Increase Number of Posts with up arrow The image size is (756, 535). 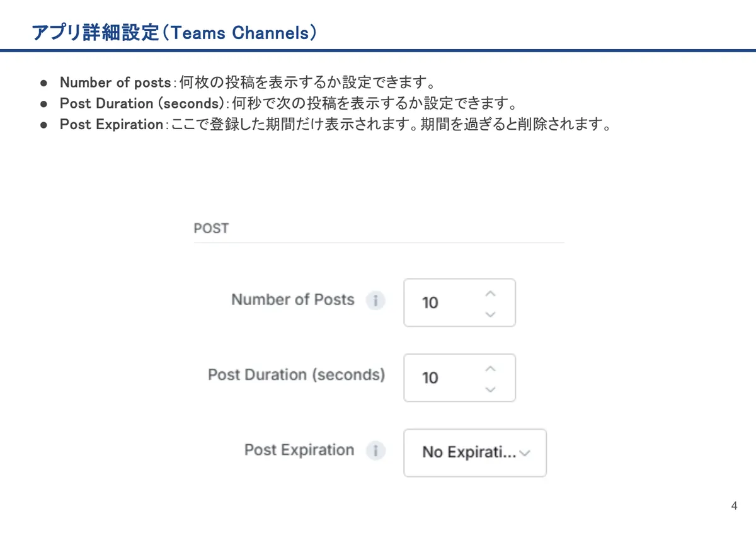coord(491,294)
